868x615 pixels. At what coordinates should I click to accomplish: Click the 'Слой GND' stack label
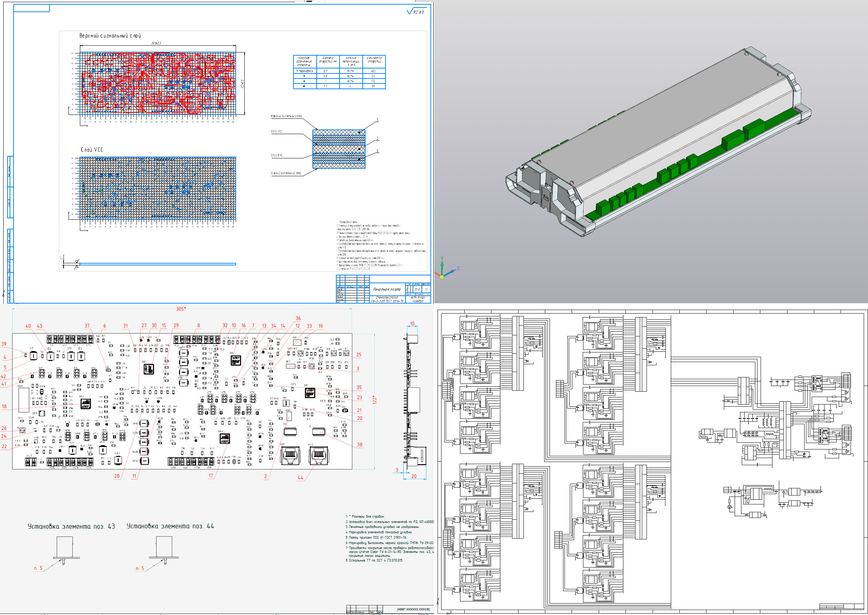(277, 155)
